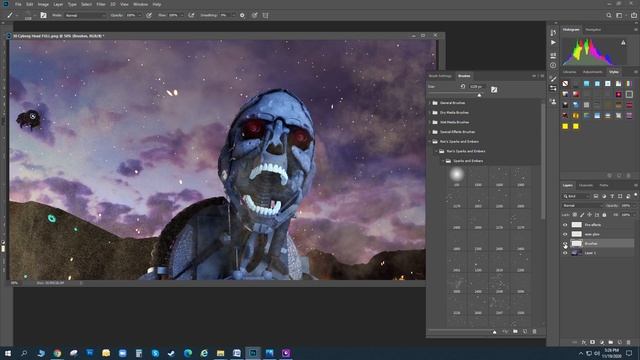Select the Layers tab
This screenshot has height=360, width=640.
pos(568,185)
